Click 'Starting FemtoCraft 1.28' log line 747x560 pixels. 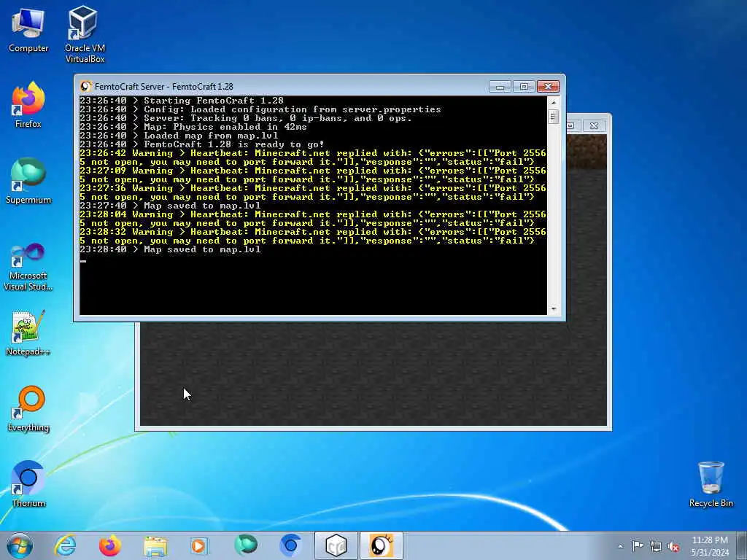click(182, 101)
